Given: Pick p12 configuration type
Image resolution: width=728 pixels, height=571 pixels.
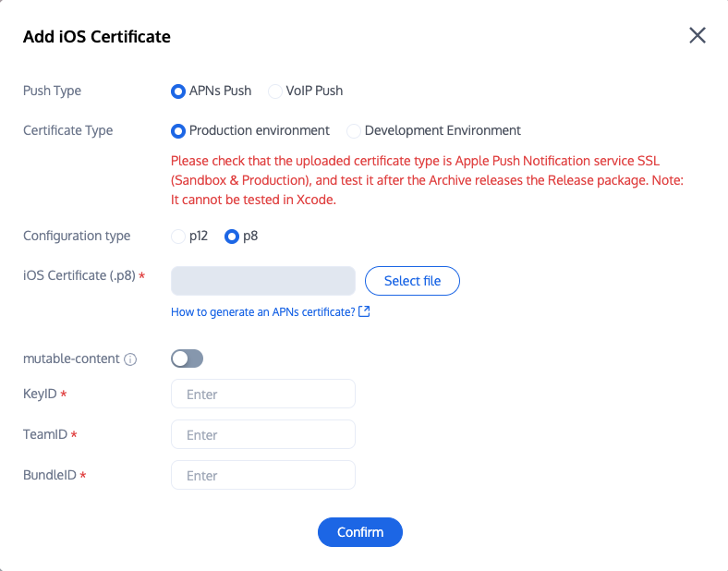Looking at the screenshot, I should (x=178, y=236).
